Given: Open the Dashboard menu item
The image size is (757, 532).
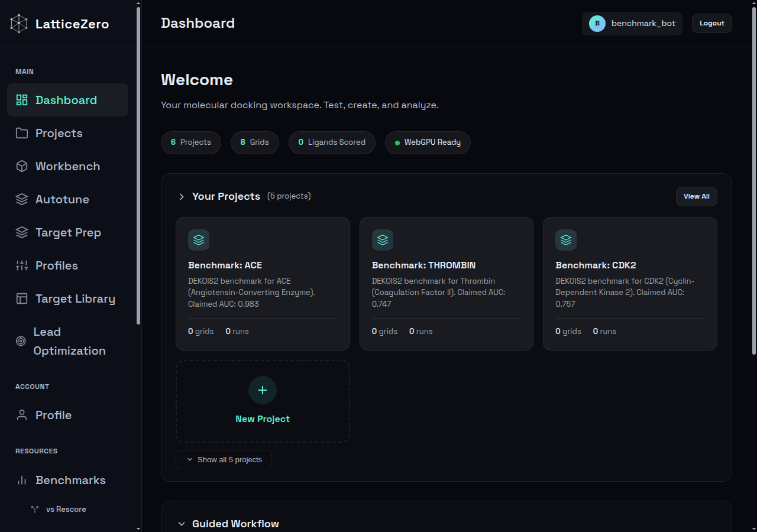Looking at the screenshot, I should 67,100.
